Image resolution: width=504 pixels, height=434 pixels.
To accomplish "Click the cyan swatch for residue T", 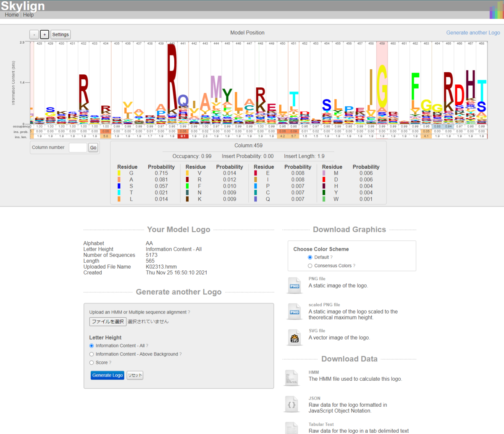I will tap(119, 193).
